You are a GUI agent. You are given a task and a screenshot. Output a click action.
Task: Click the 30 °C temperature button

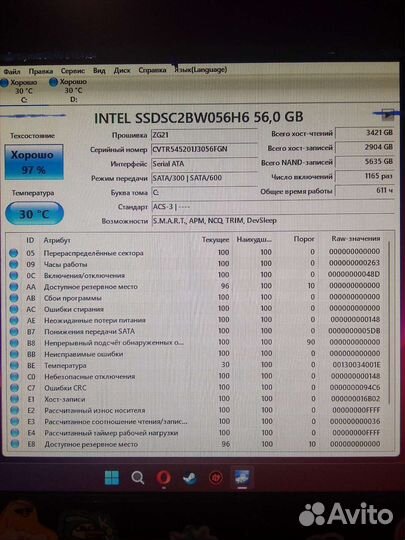click(x=34, y=214)
